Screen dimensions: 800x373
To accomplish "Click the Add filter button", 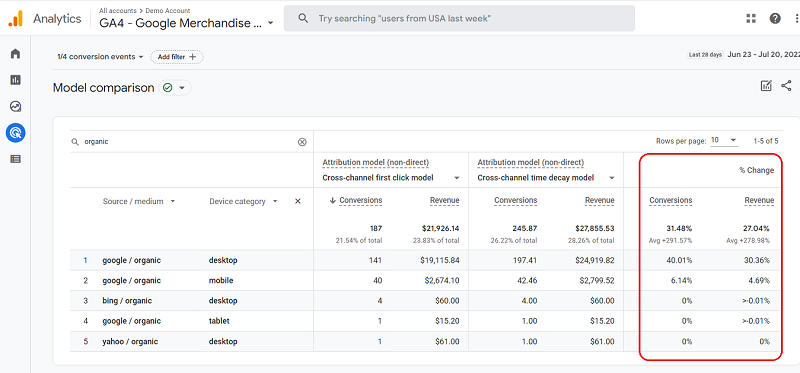I will tap(177, 57).
